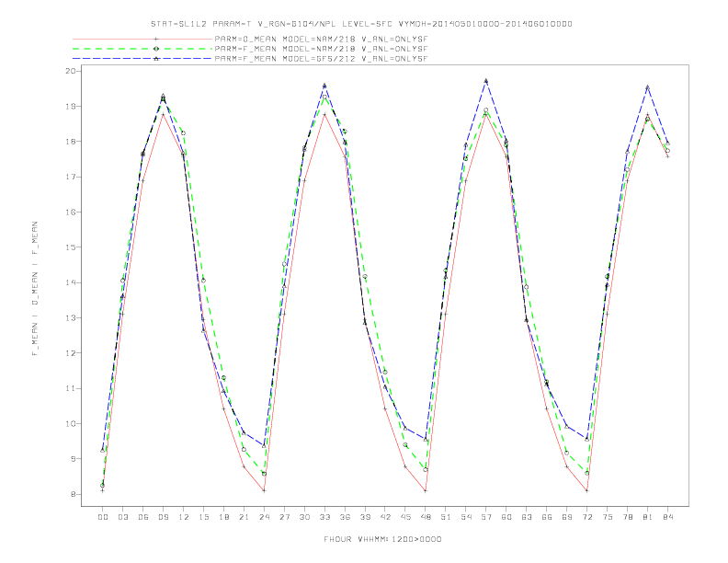Select the PARM=F_MEAN MODEL=GFS/212 legend label
This screenshot has width=728, height=563.
(321, 59)
